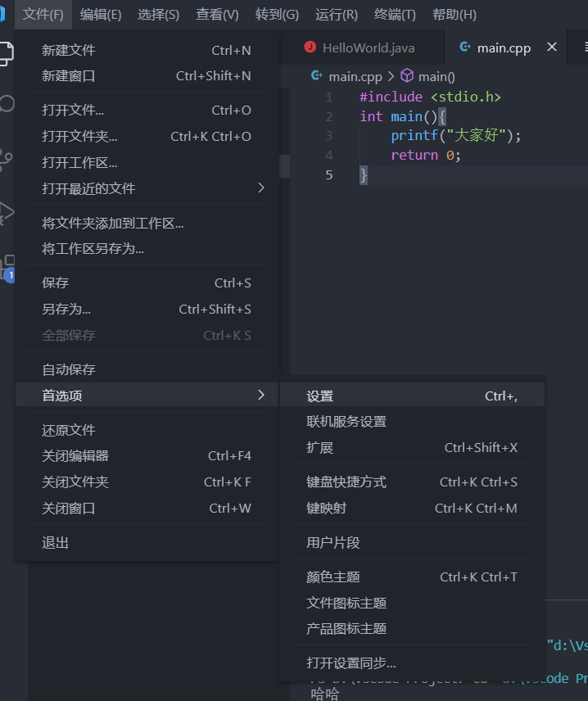Open 扩展 from preferences submenu
Screen dimensions: 588x701
point(412,447)
